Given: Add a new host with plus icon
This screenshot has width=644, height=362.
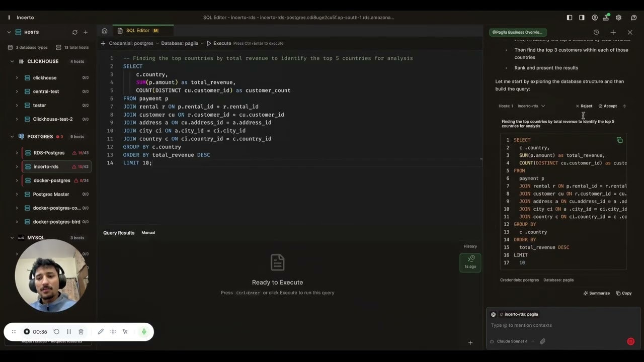Looking at the screenshot, I should 86,32.
